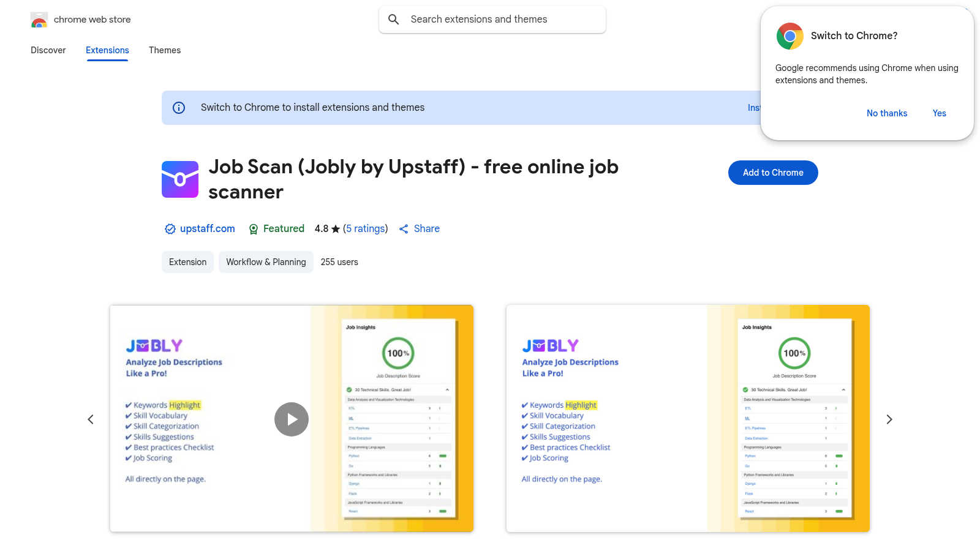Image resolution: width=980 pixels, height=551 pixels.
Task: Click the Workflow & Planning chip
Action: (266, 262)
